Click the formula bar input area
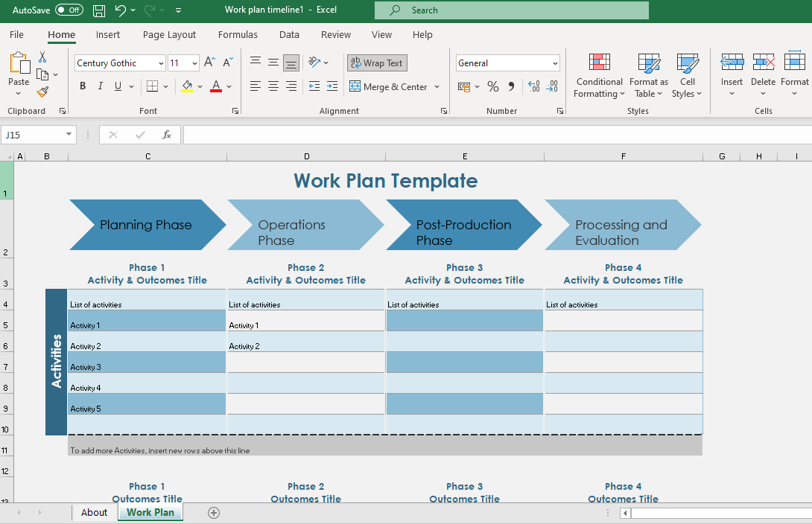812x524 pixels. (x=497, y=135)
